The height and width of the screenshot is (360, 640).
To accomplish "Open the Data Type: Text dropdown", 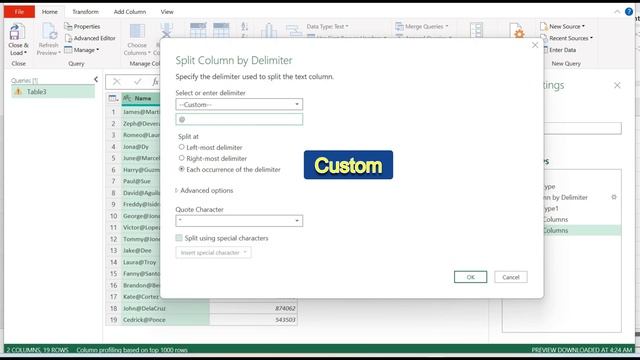I will pyautogui.click(x=327, y=26).
